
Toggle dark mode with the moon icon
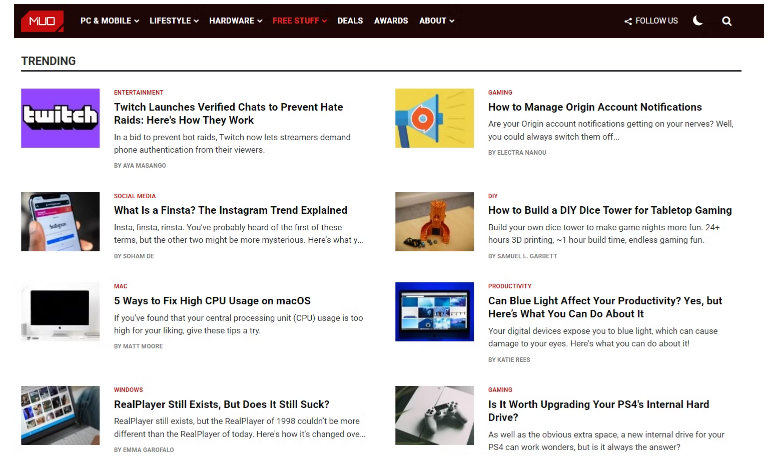click(x=698, y=21)
